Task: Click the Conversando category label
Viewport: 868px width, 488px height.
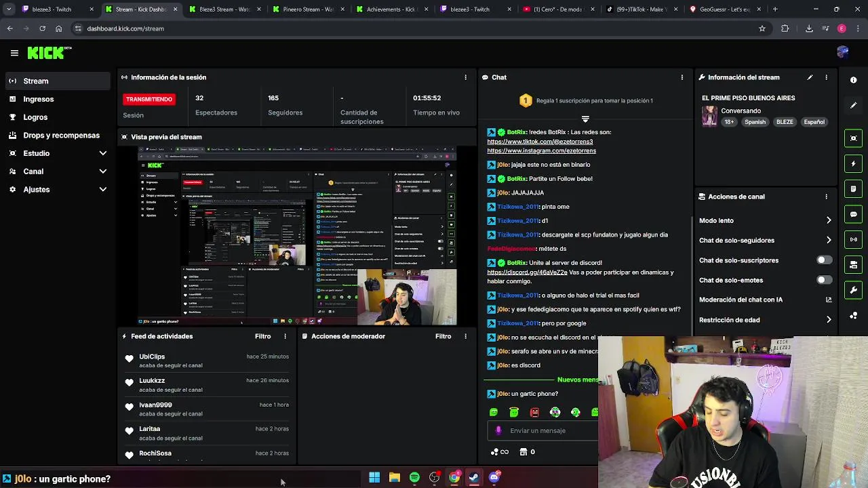Action: 741,111
